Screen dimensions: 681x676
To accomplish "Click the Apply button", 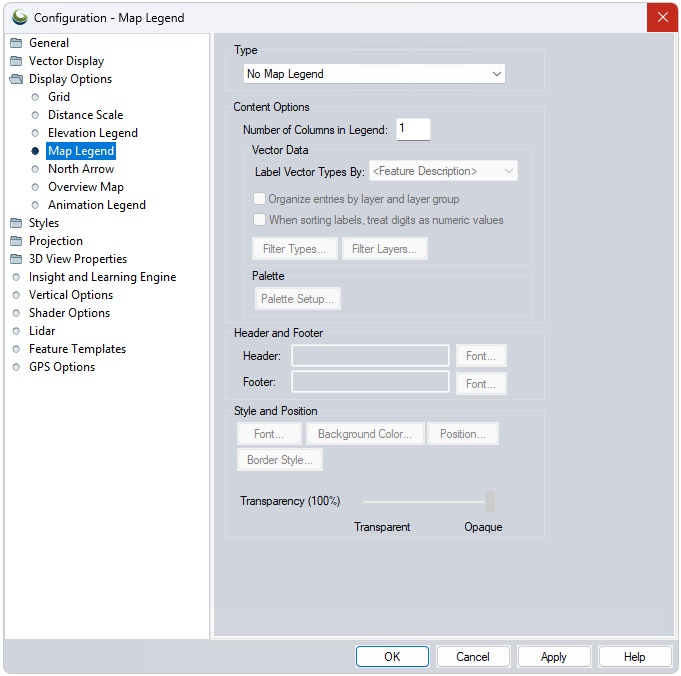I will [554, 657].
